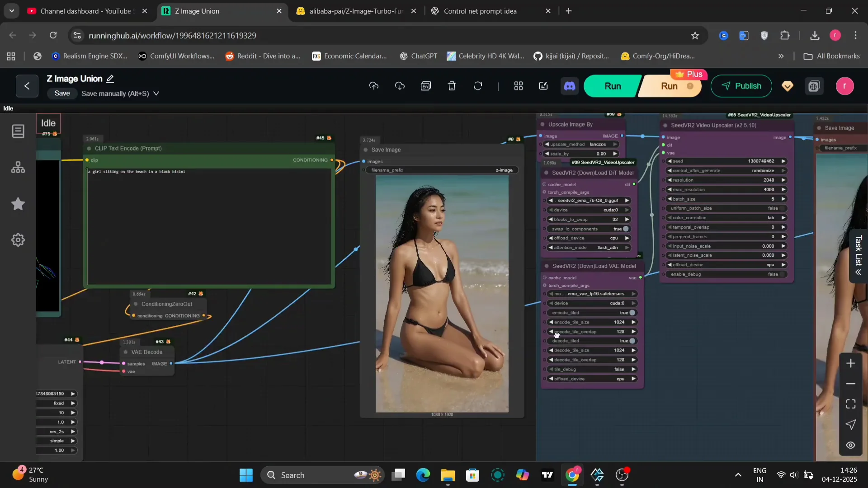This screenshot has height=488, width=868.
Task: Open the Discord icon in the toolbar
Action: pos(569,86)
